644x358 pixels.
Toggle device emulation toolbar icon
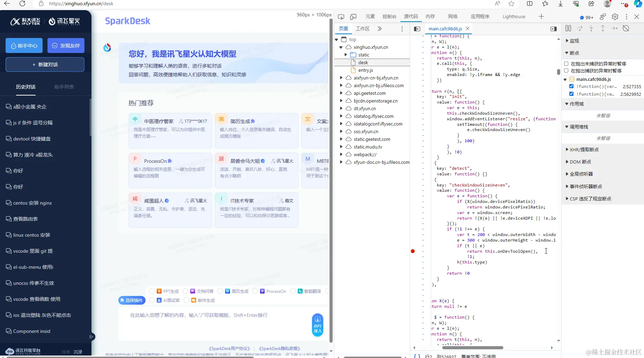pyautogui.click(x=353, y=17)
